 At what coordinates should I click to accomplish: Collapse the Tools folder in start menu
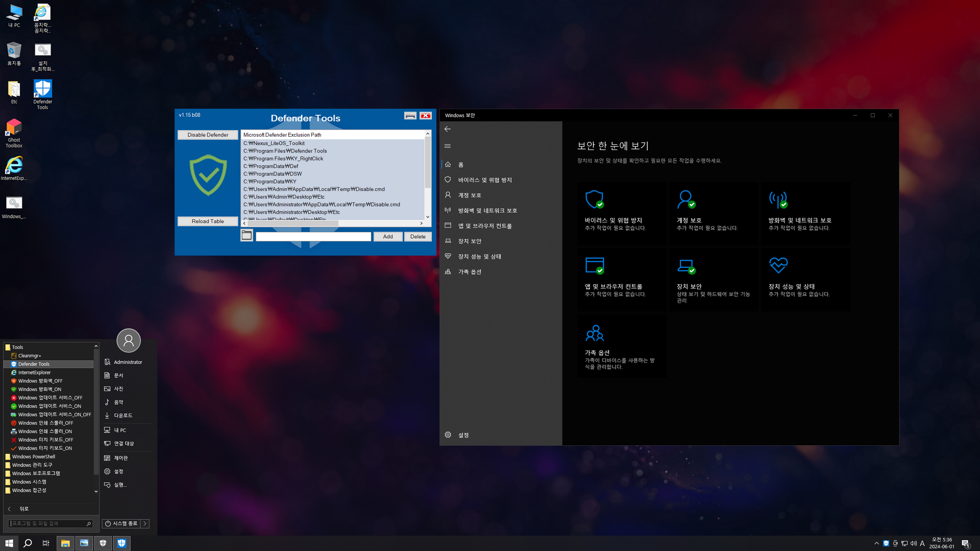pos(17,347)
